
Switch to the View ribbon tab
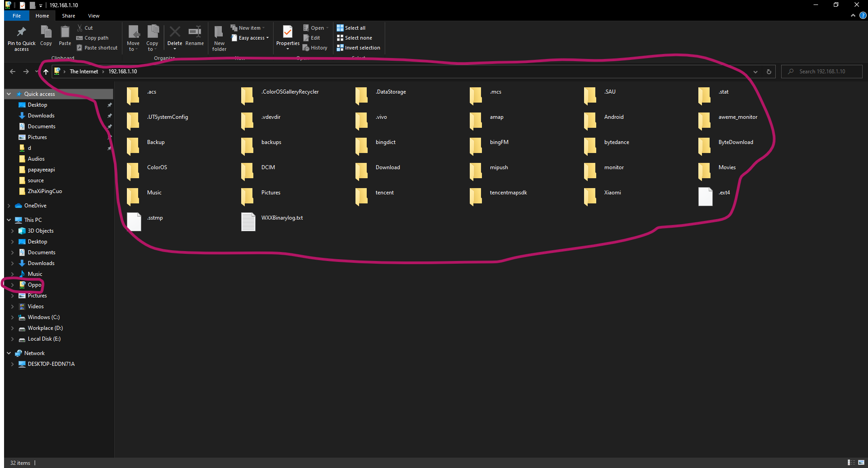pos(94,16)
